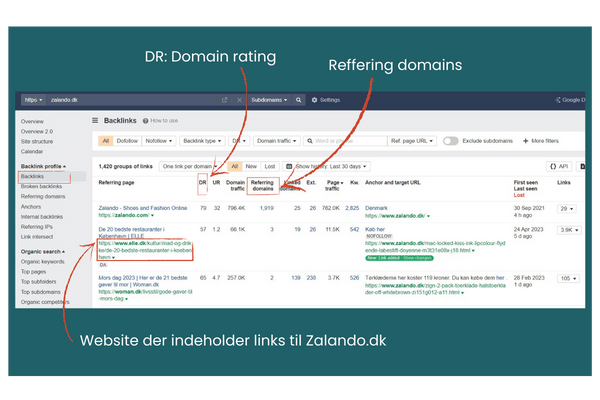Sort by the Page traffic column header
The image size is (600, 400).
(334, 186)
